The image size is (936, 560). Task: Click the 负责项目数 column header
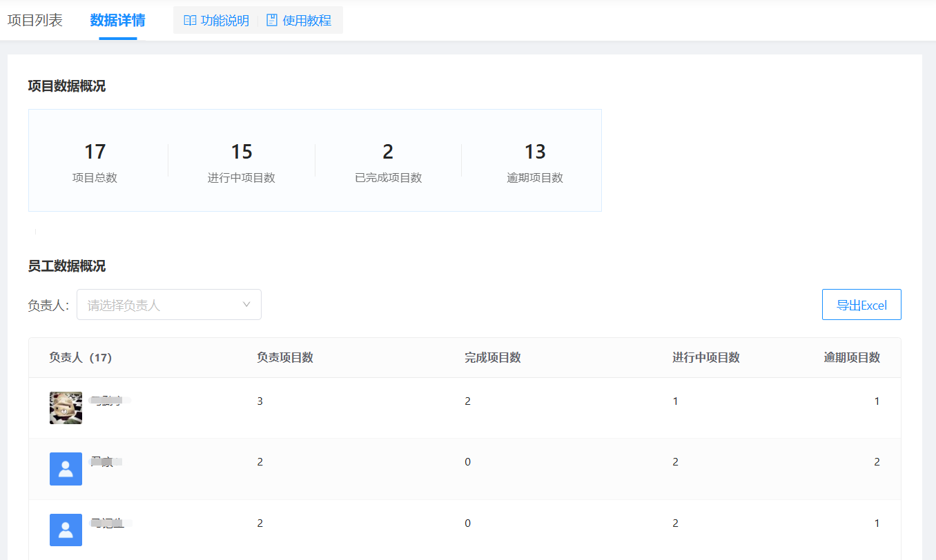(285, 357)
